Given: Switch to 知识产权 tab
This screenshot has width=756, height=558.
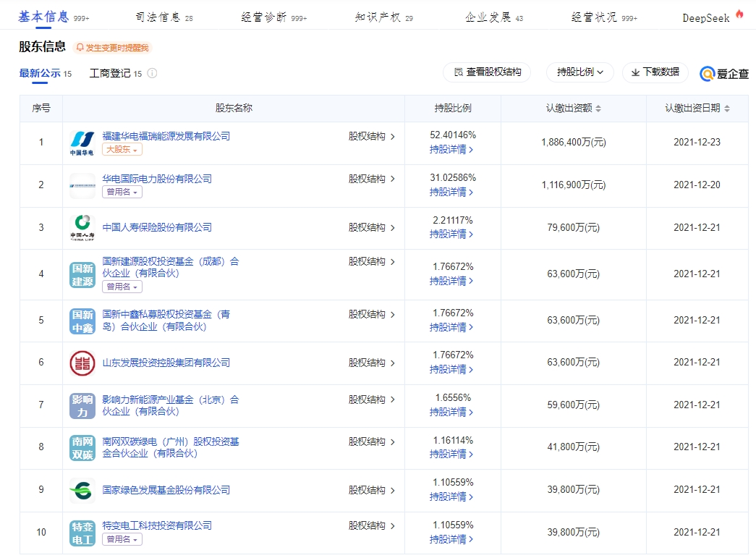Looking at the screenshot, I should click(x=383, y=17).
